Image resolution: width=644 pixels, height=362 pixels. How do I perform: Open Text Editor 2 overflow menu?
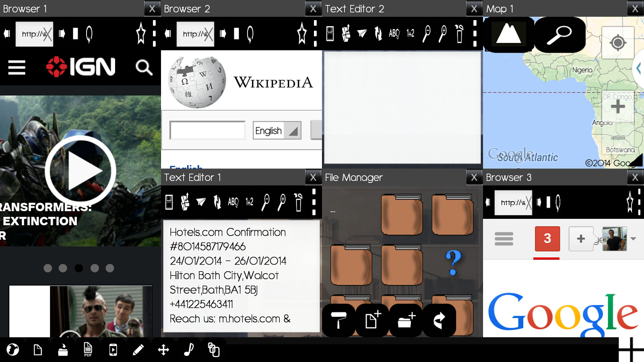point(475,33)
